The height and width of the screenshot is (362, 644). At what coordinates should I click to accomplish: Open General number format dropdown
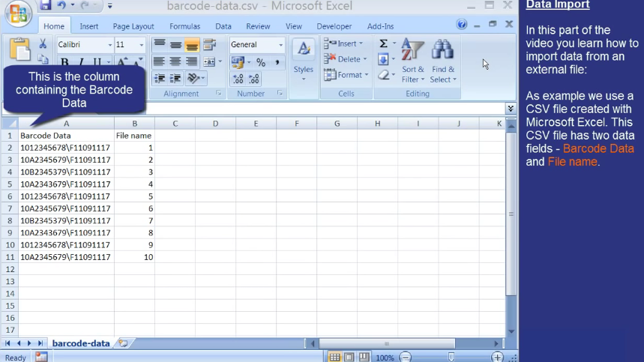(280, 44)
